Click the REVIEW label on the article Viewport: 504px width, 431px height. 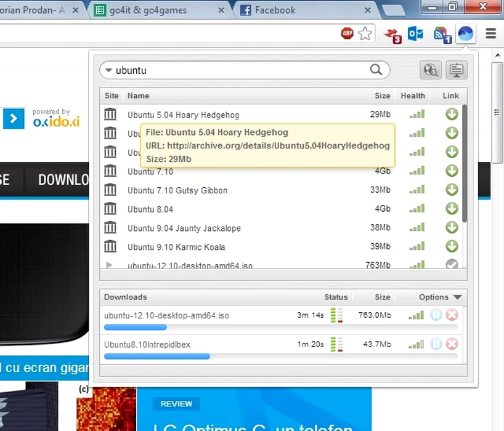[176, 404]
